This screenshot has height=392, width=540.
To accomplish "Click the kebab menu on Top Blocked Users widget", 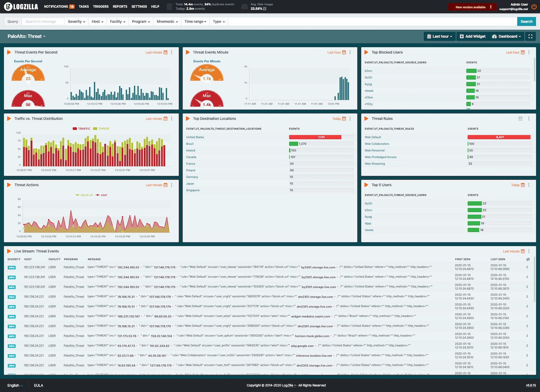I will click(529, 52).
